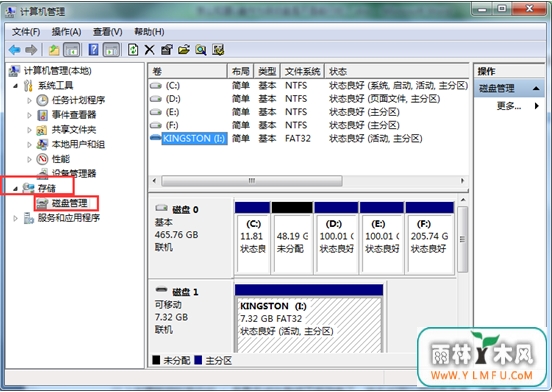Click the open folder toolbar icon

[183, 50]
